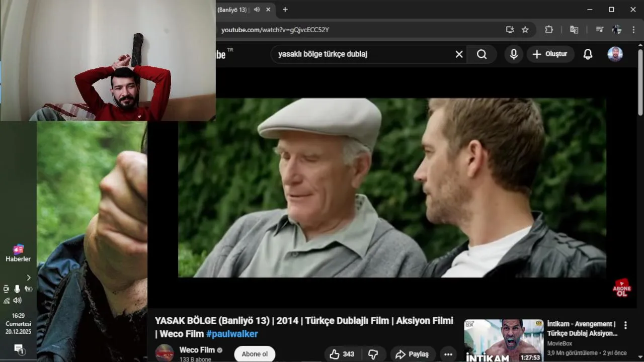Open more actions ellipsis under the video
Viewport: 644px width, 362px height.
pos(448,354)
